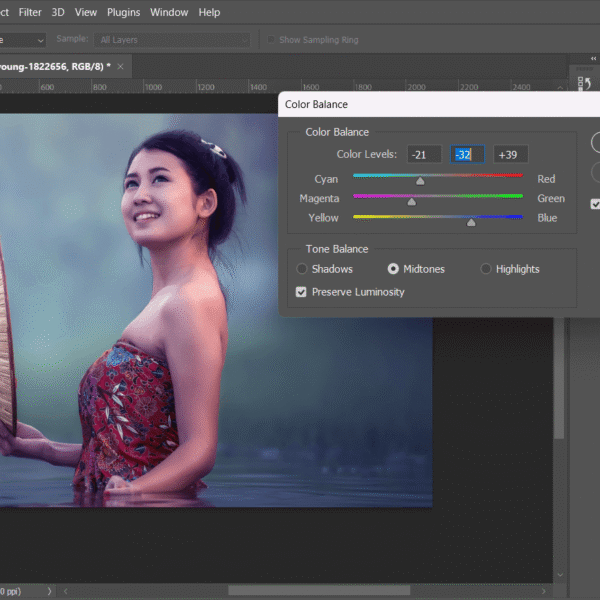This screenshot has height=600, width=600.
Task: Click the horizontal scrollbar right arrow
Action: click(543, 591)
